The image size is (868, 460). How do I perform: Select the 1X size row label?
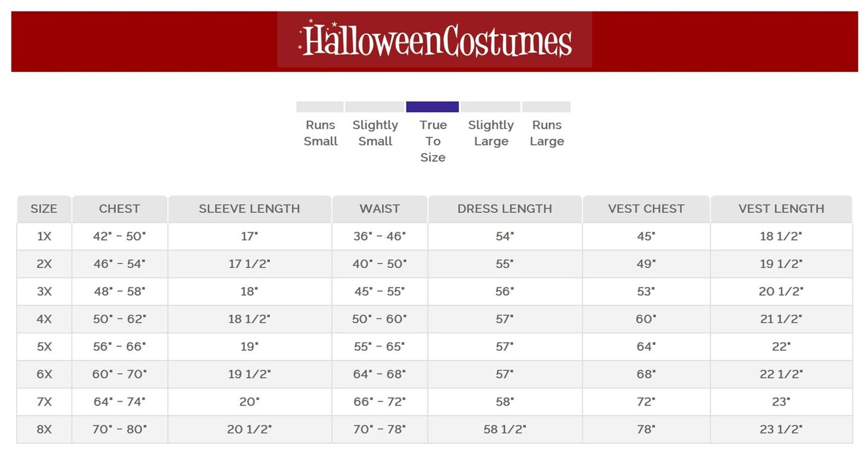pyautogui.click(x=44, y=236)
